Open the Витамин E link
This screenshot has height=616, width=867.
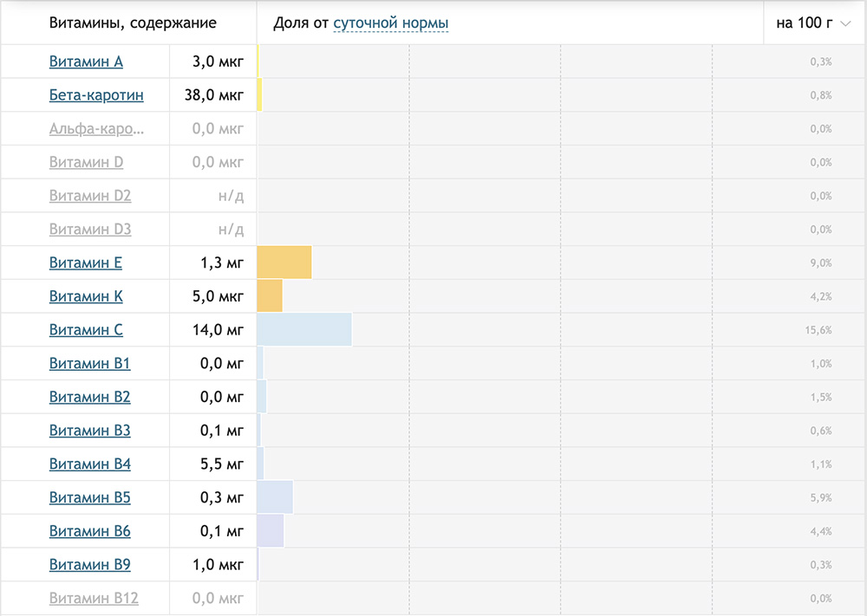86,263
